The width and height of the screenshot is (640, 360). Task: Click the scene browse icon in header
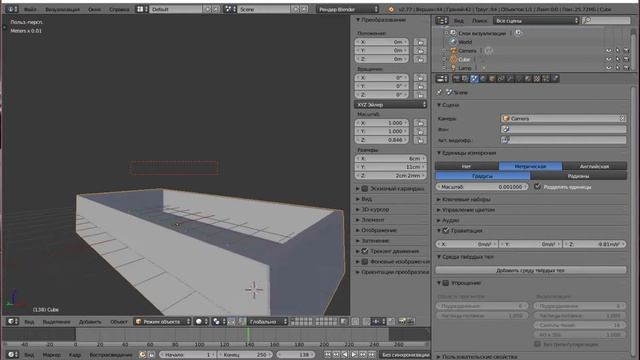(x=231, y=9)
